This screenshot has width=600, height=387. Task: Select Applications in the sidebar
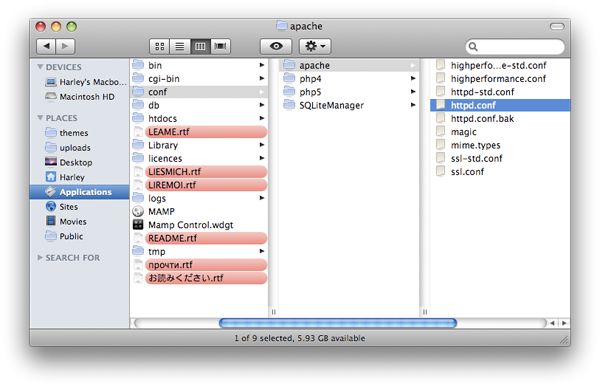[80, 192]
